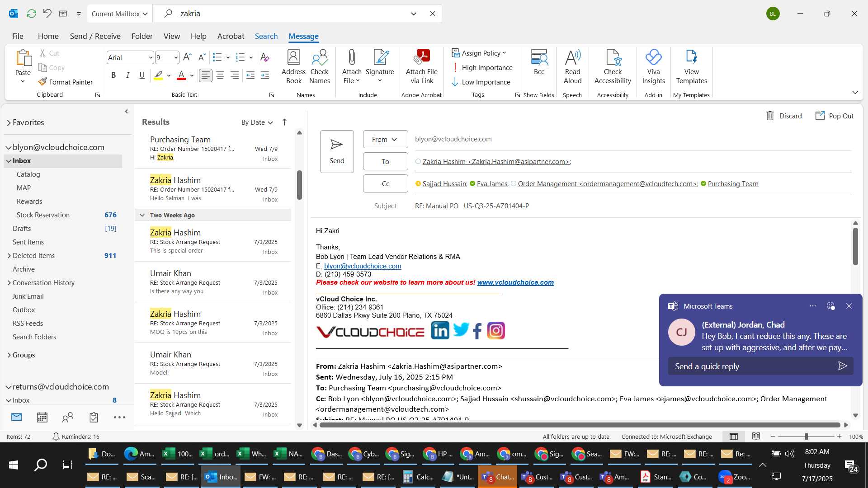Image resolution: width=868 pixels, height=488 pixels.
Task: Open the Attach File menu
Action: tap(352, 67)
